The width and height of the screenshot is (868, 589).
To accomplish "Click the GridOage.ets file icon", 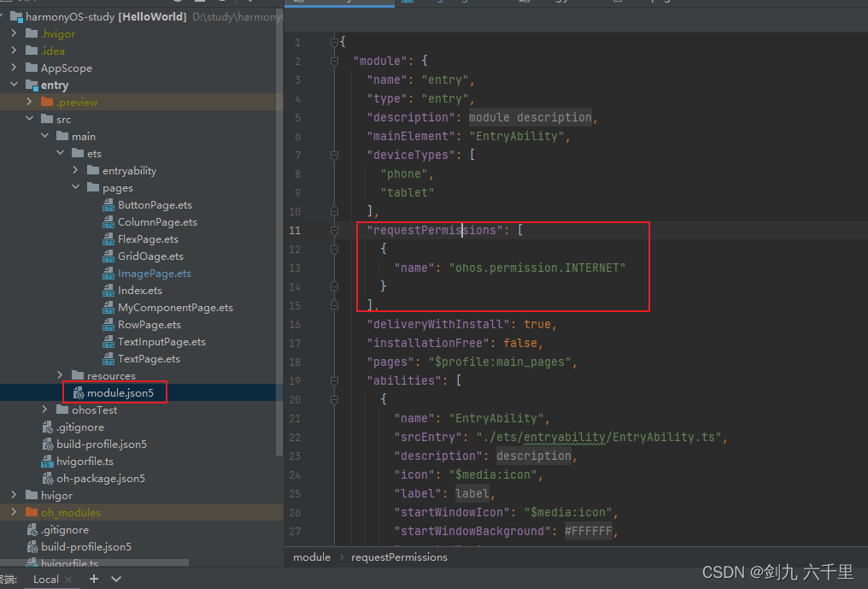I will point(108,256).
